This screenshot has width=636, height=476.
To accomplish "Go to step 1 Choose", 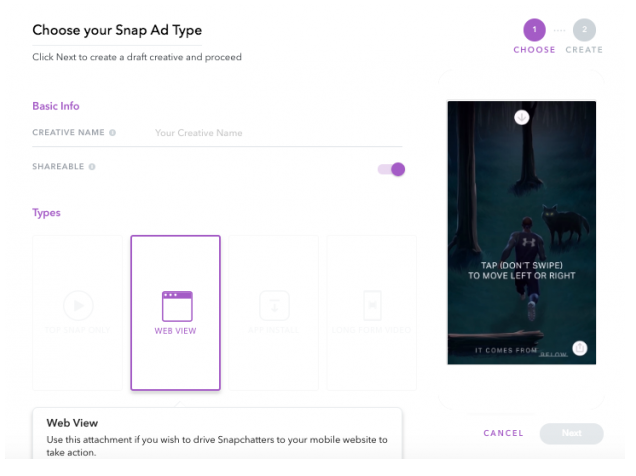I will (534, 30).
